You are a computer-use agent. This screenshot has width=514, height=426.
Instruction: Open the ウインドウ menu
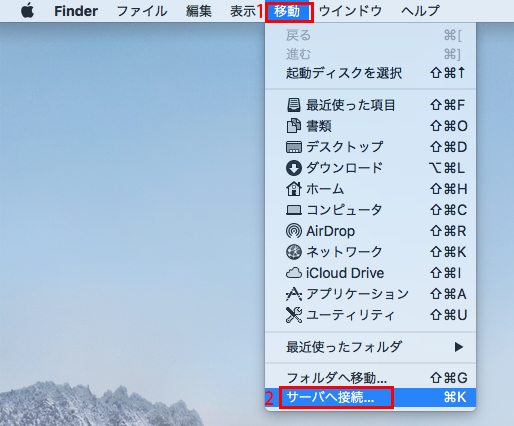[x=350, y=11]
